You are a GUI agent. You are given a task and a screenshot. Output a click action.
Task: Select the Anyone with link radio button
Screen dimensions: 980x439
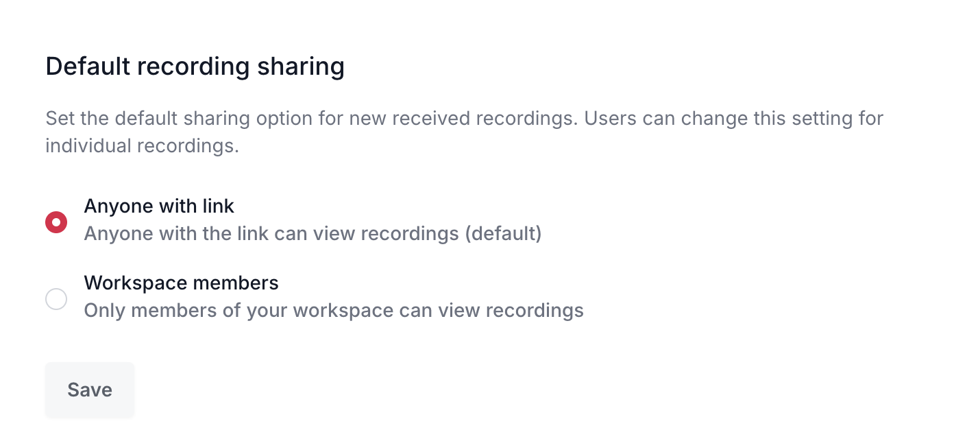click(x=56, y=222)
